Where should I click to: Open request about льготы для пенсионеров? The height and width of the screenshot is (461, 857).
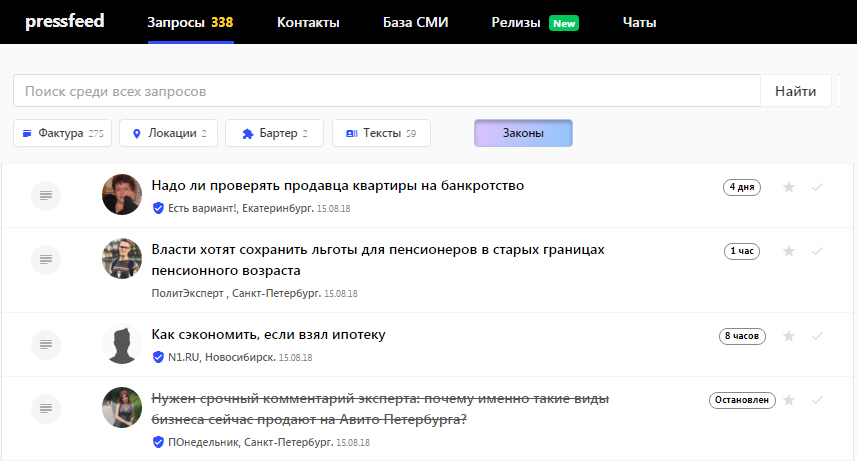(378, 260)
